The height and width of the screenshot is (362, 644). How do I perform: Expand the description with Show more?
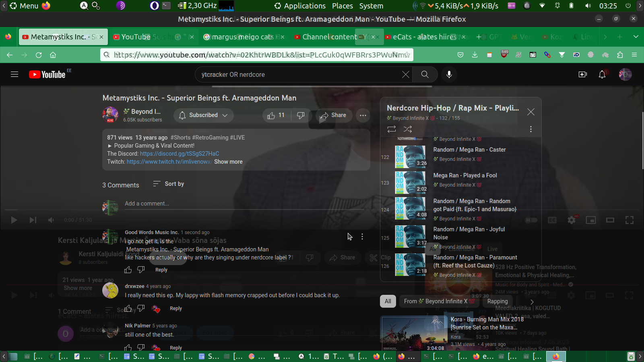point(228,162)
